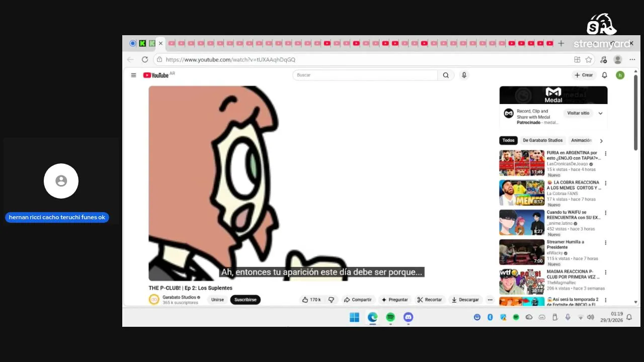Screen dimensions: 644x362
Task: Select the Animación filter chip
Action: pyautogui.click(x=582, y=140)
